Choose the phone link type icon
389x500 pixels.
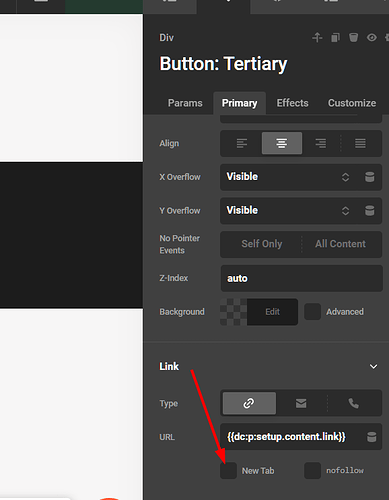[x=354, y=403]
